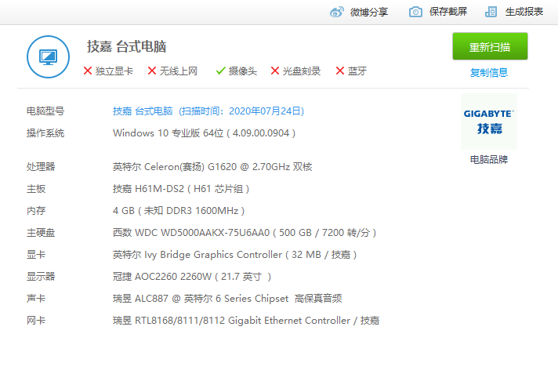This screenshot has width=558, height=392.
Task: Click the 无线上网 status label
Action: tap(178, 71)
